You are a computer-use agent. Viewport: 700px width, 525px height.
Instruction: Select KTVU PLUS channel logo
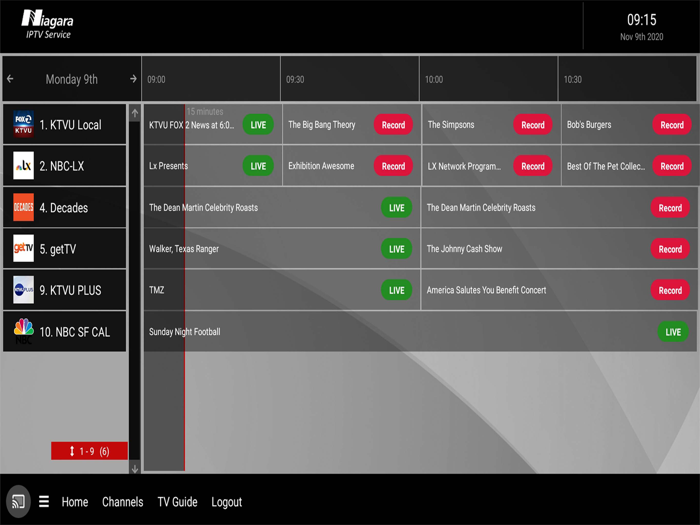pyautogui.click(x=24, y=290)
